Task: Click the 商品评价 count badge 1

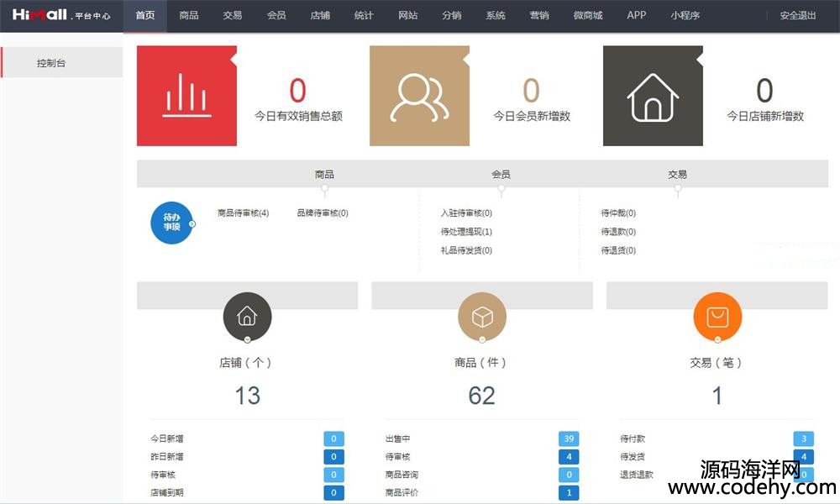Action: [569, 493]
